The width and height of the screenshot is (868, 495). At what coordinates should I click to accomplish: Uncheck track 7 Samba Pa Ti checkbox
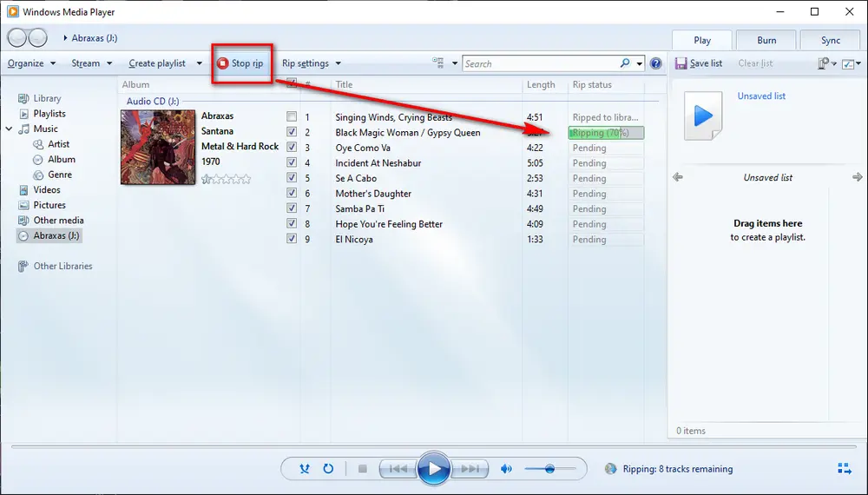point(292,208)
